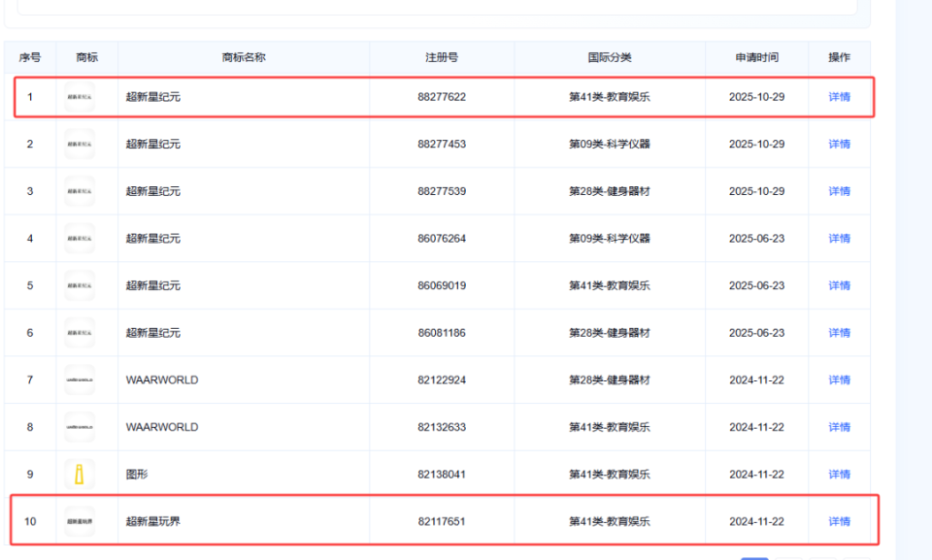Image resolution: width=932 pixels, height=560 pixels.
Task: Open 详情 for the 图形 trademark
Action: tap(839, 475)
